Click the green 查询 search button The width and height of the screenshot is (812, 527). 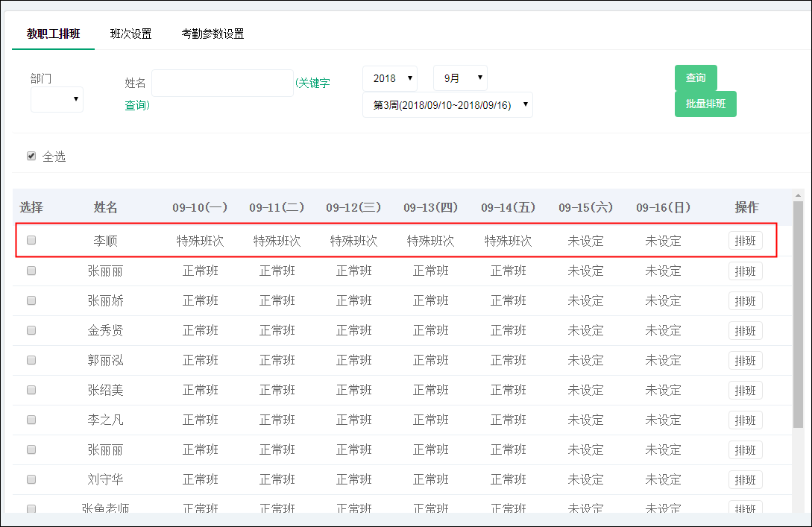[696, 78]
